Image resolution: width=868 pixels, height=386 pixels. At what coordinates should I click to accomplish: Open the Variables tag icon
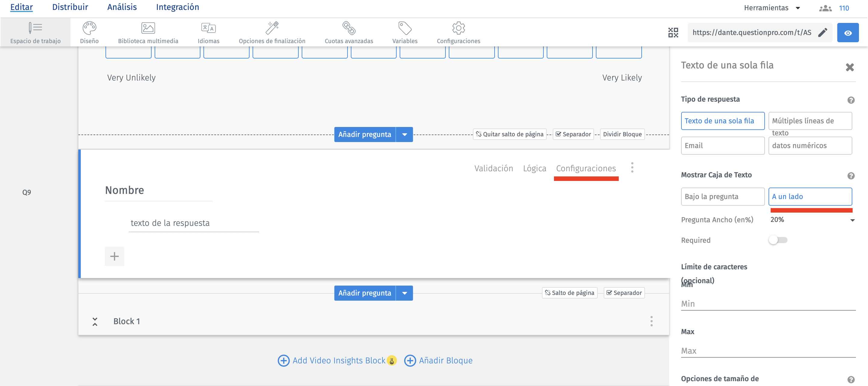[x=405, y=28]
